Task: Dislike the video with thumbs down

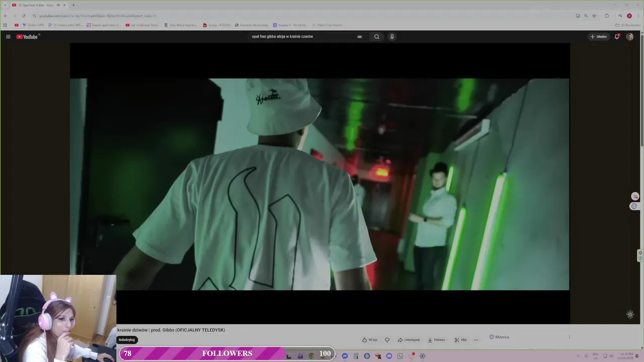Action: click(x=387, y=340)
